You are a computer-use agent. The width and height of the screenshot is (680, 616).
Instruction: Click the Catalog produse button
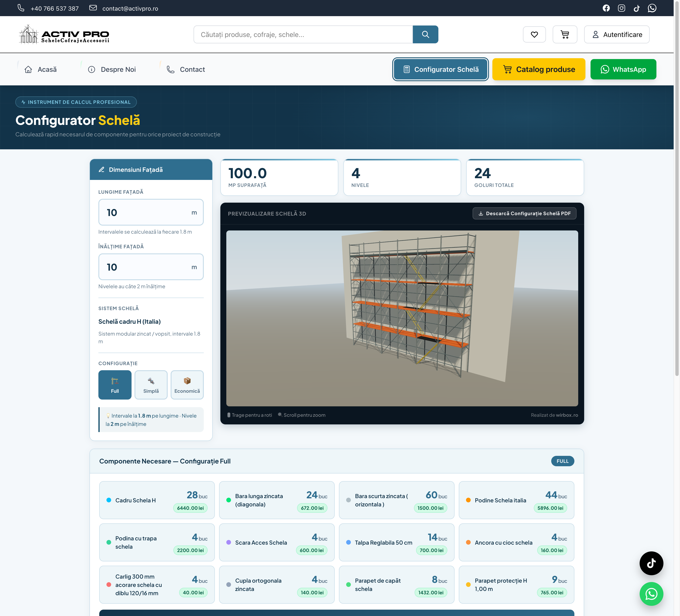(x=539, y=69)
